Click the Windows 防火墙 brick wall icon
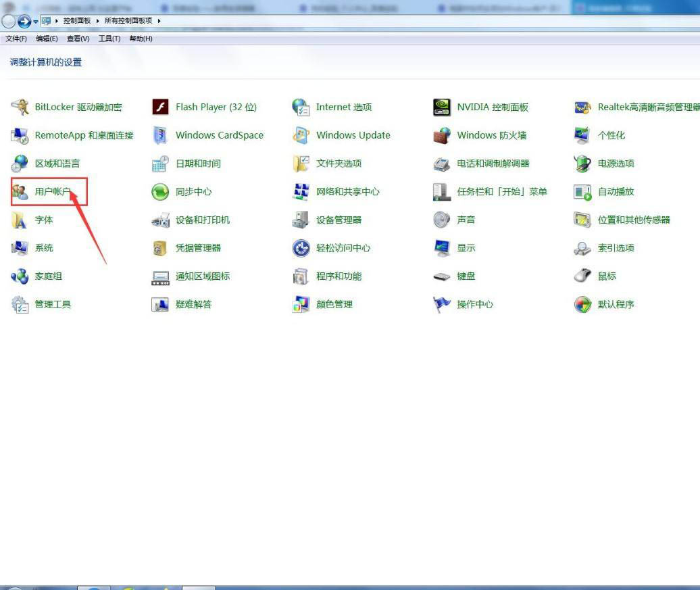Screen dimensions: 700x590 click(x=442, y=135)
